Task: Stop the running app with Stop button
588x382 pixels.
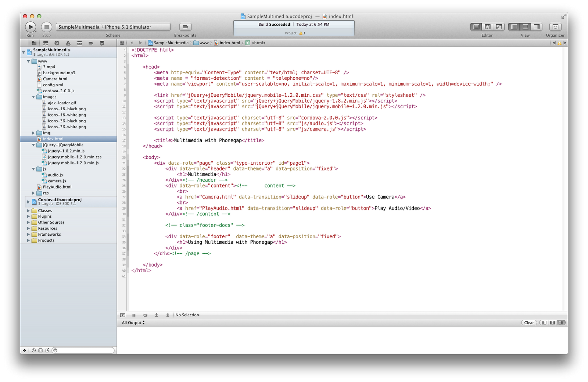Action: point(46,27)
